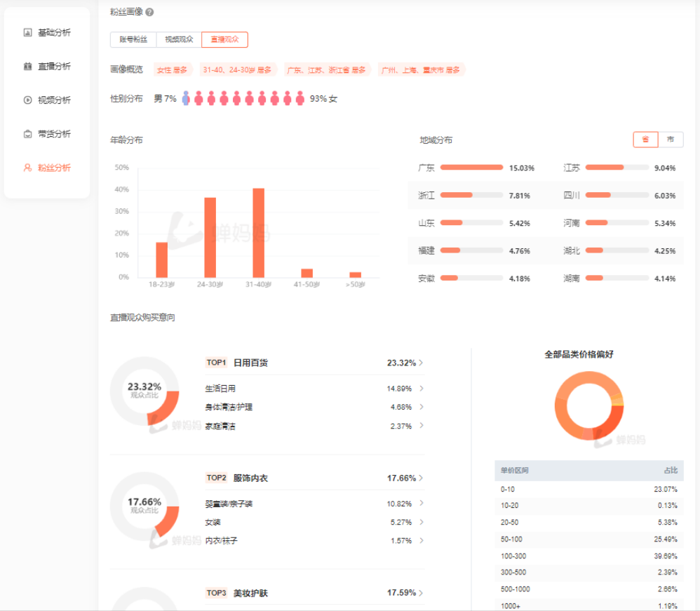Click the 湖北 4.25% region entry
Viewport: 700px width, 611px height.
click(619, 250)
